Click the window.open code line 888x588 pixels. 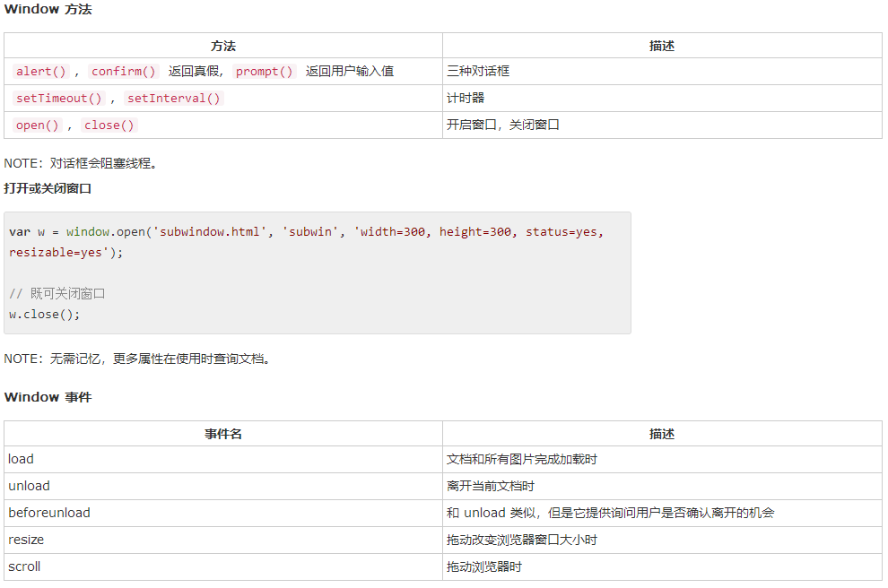307,232
